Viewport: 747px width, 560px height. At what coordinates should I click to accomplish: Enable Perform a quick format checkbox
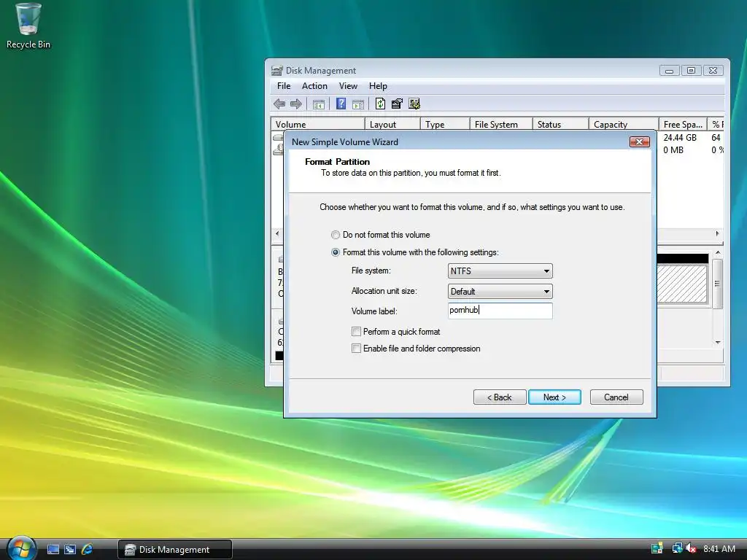click(x=356, y=332)
